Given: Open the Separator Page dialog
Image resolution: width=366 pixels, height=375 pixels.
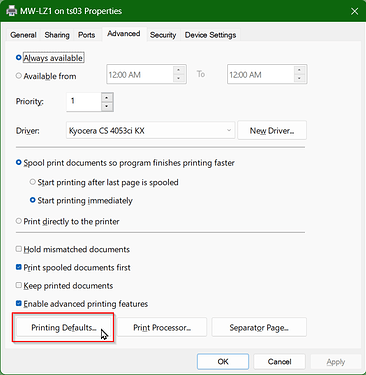Looking at the screenshot, I should [x=259, y=327].
